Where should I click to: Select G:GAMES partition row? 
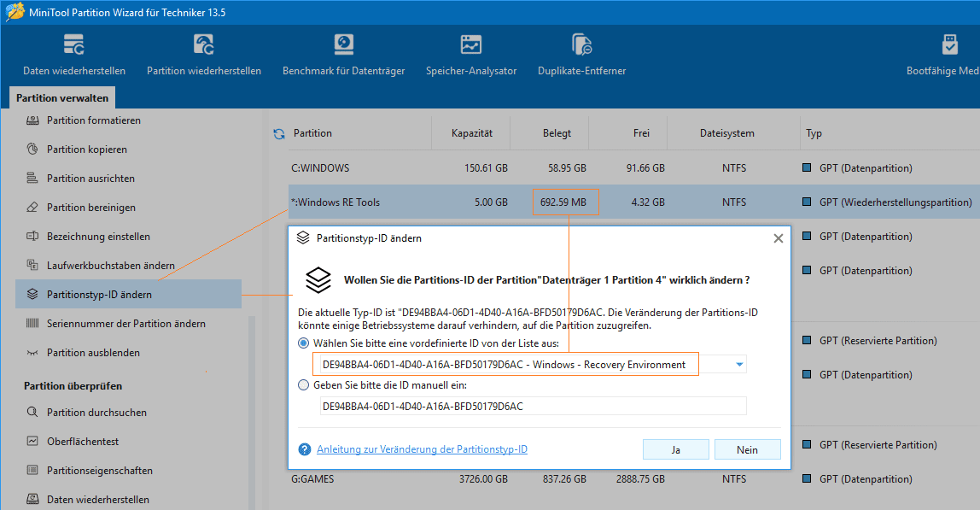coord(633,478)
